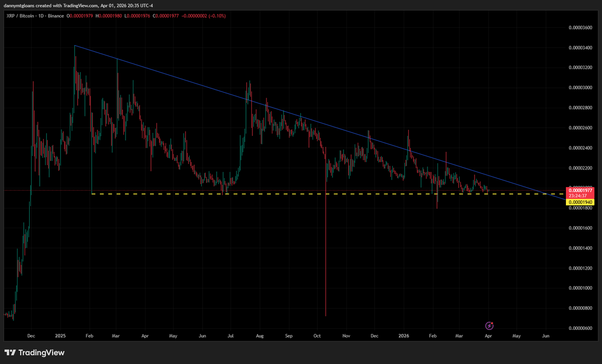Viewport: 602px width, 364px height.
Task: Click the Nov label on time axis
Action: [346, 335]
